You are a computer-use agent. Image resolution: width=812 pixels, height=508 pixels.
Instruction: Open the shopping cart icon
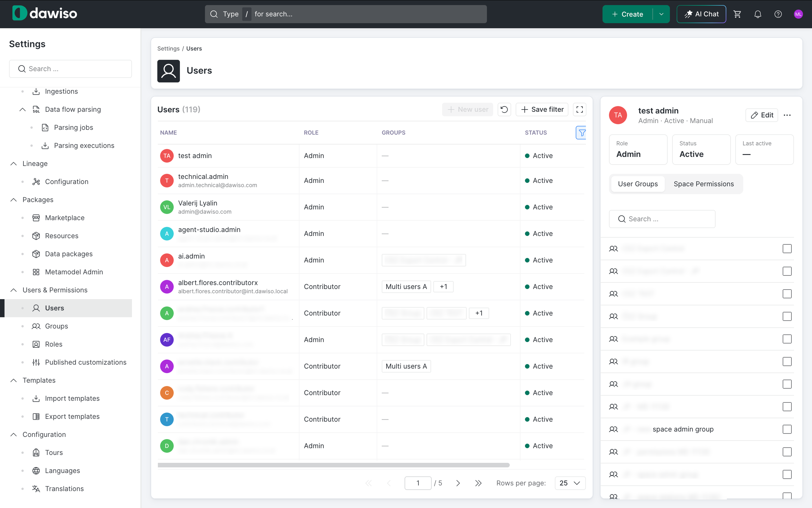click(737, 14)
